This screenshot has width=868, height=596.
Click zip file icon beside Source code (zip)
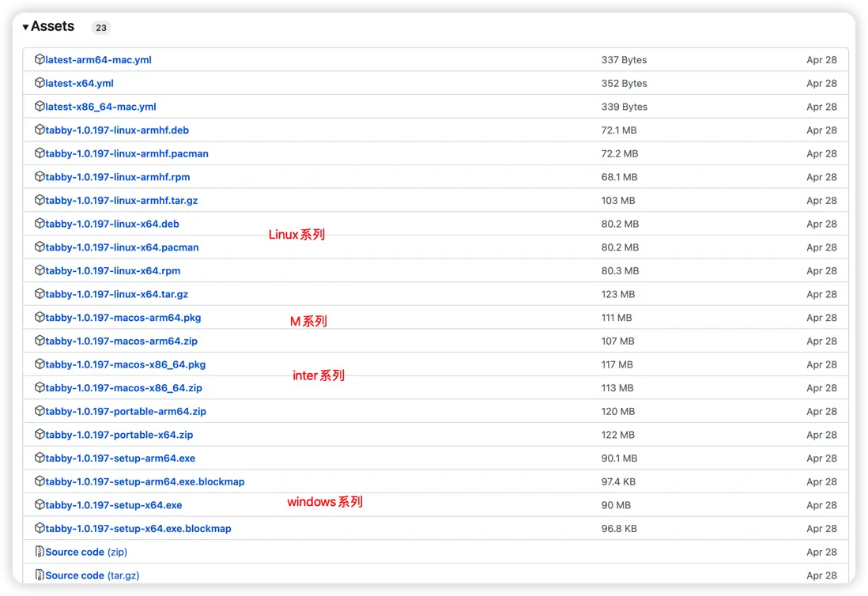point(40,551)
